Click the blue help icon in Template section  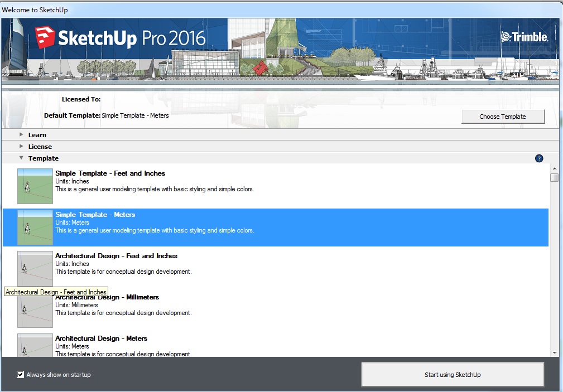pyautogui.click(x=539, y=158)
